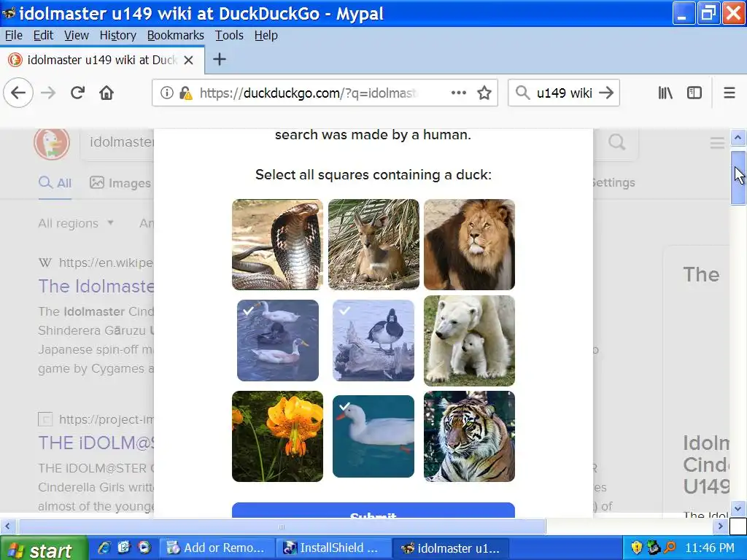Click the second quick launch icon
The width and height of the screenshot is (747, 560).
[x=124, y=548]
